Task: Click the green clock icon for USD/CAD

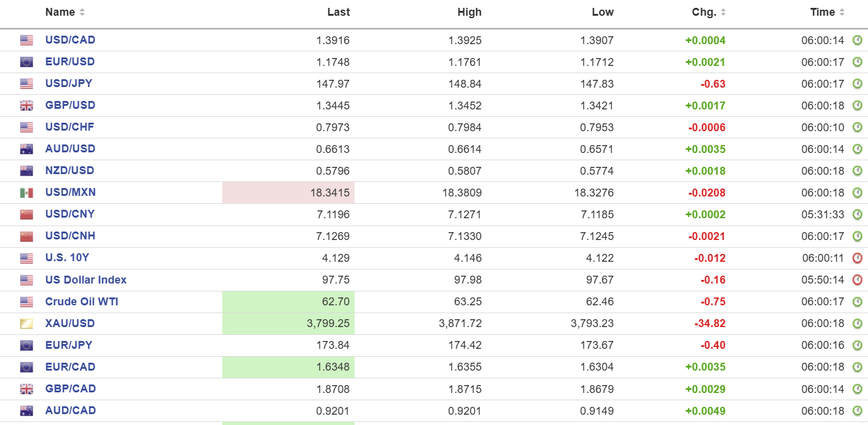Action: point(857,41)
